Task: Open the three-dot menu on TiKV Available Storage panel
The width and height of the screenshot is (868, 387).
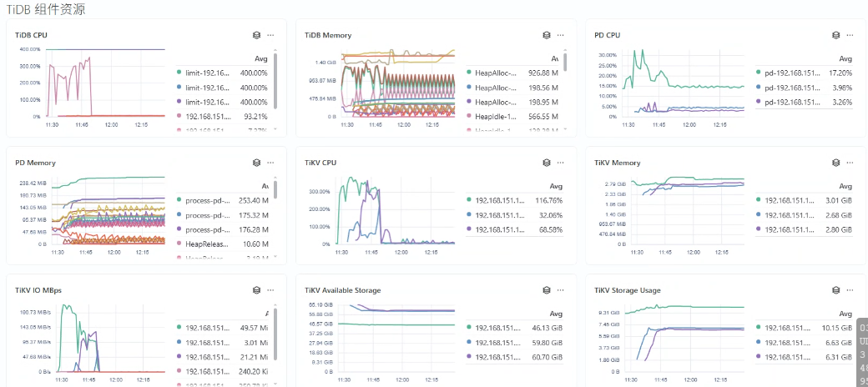Action: (560, 290)
